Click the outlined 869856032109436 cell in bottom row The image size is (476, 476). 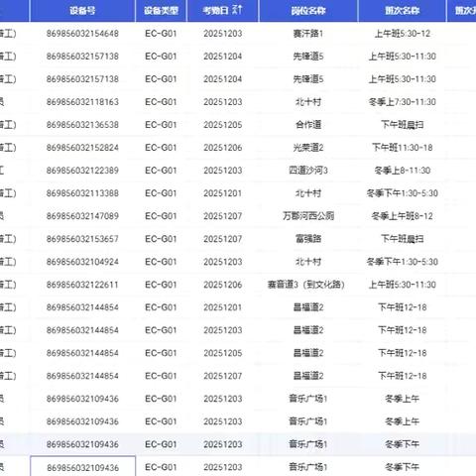click(x=82, y=467)
